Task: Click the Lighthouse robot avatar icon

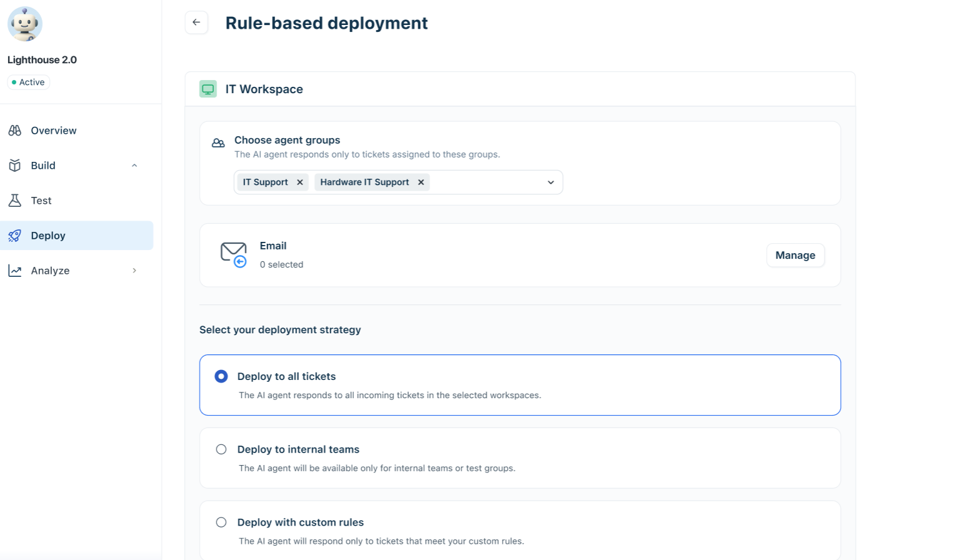Action: tap(25, 24)
